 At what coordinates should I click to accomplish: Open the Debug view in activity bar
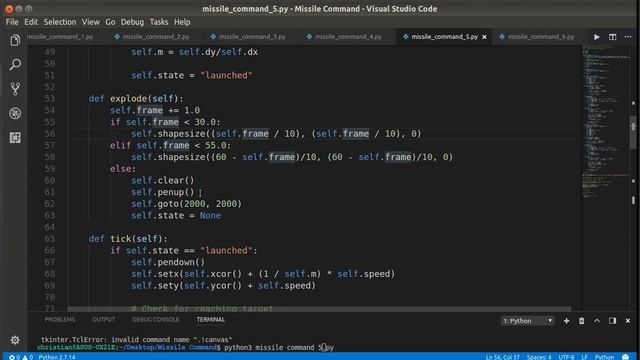pyautogui.click(x=15, y=113)
